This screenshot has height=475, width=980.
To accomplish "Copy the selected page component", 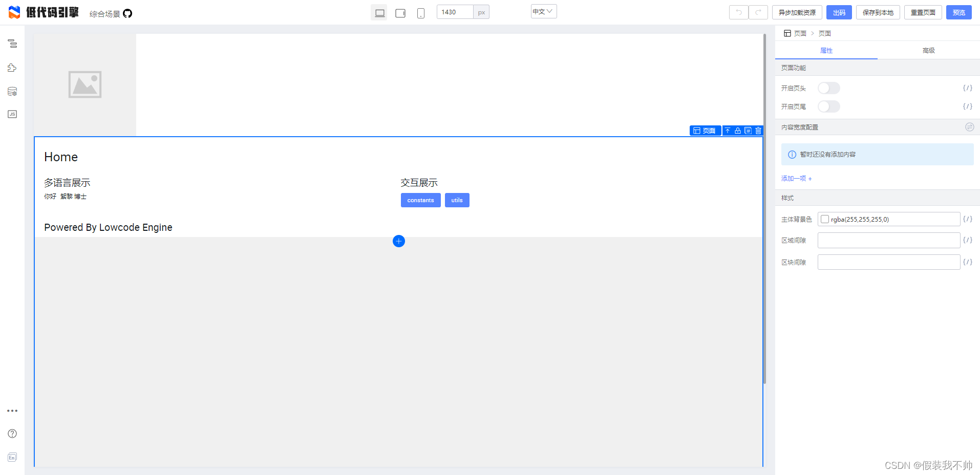I will tap(748, 131).
